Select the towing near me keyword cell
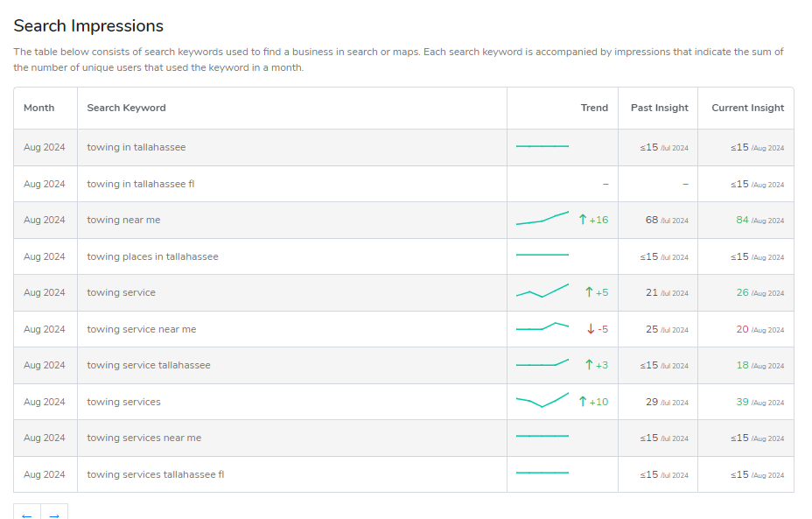The height and width of the screenshot is (519, 812). pyautogui.click(x=122, y=220)
